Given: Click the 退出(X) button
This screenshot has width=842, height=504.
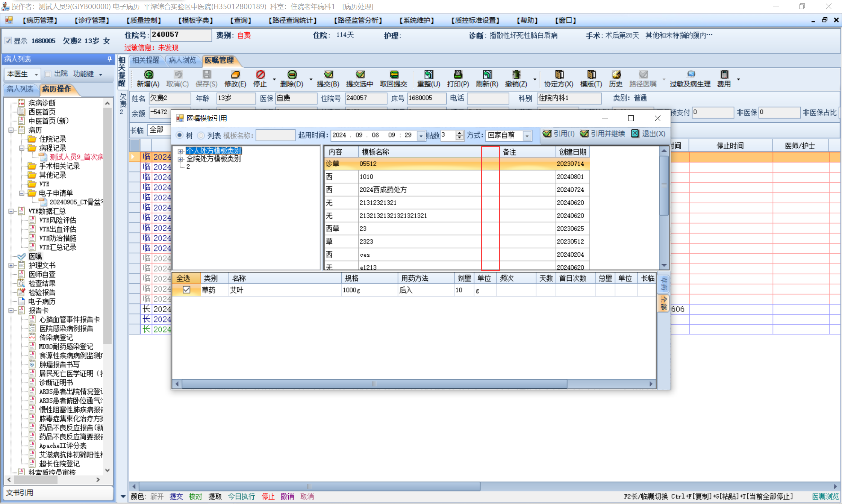Looking at the screenshot, I should (x=648, y=134).
